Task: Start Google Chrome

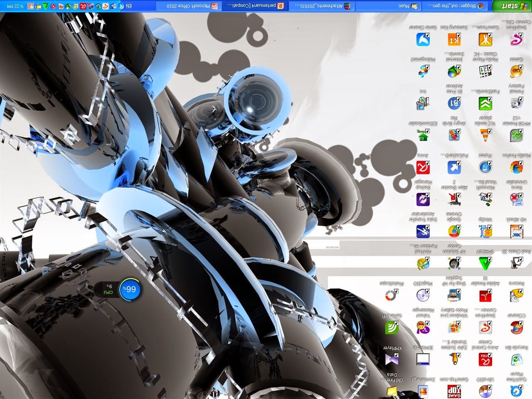Action: (454, 232)
